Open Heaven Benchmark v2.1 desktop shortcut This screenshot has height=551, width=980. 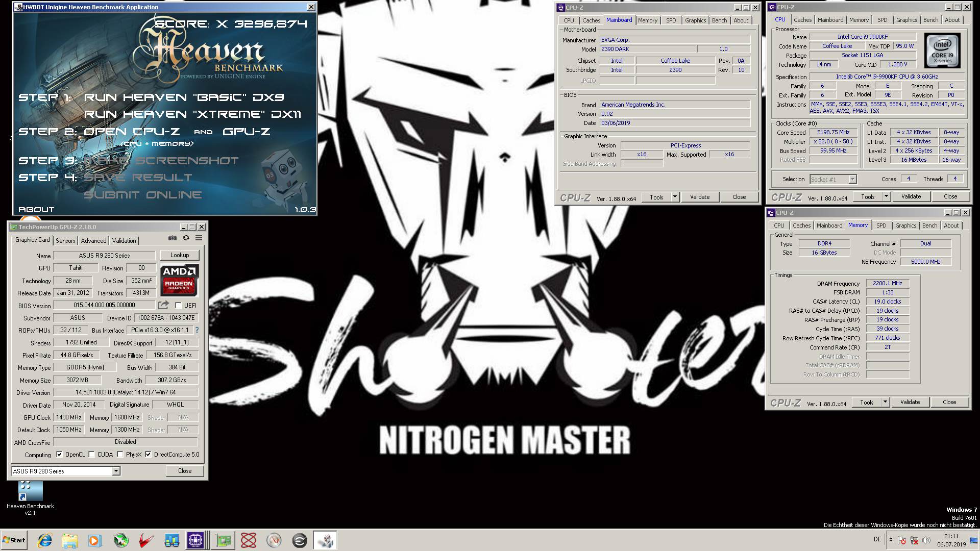tap(30, 497)
